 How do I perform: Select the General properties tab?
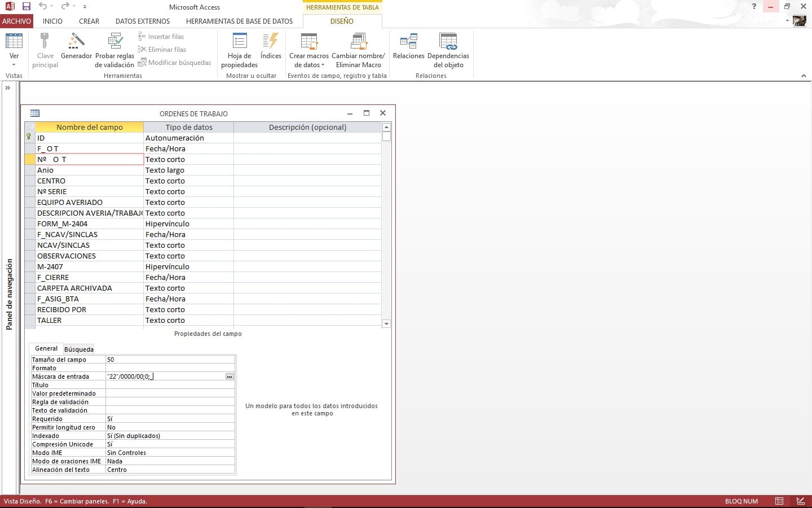(x=46, y=348)
